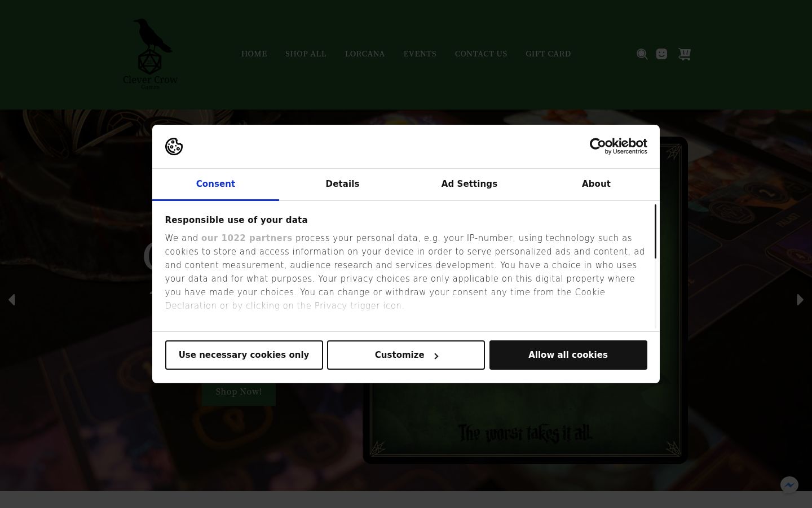Open the Ad Settings tab
This screenshot has height=508, width=812.
(x=469, y=184)
